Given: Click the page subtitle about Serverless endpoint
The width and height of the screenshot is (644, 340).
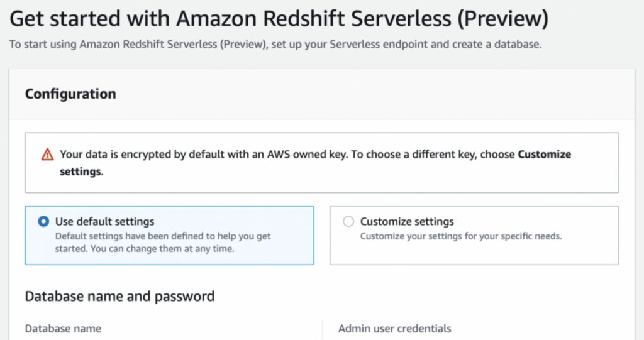Looking at the screenshot, I should tap(275, 45).
